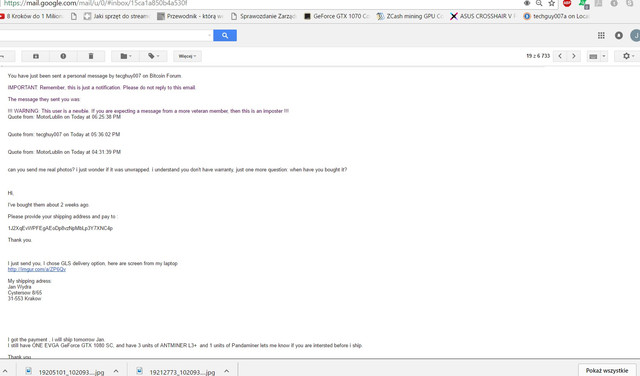Go to the older message arrow

click(574, 56)
